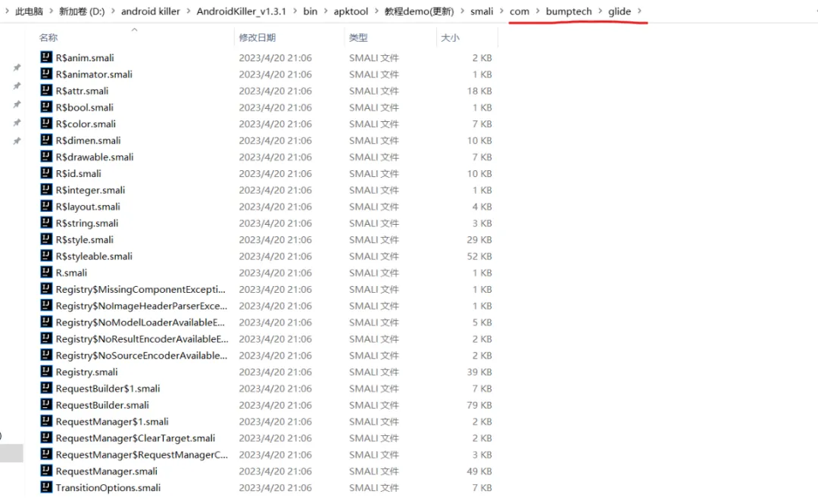
Task: Select the RequestManager$1.smali file icon
Action: (x=46, y=421)
